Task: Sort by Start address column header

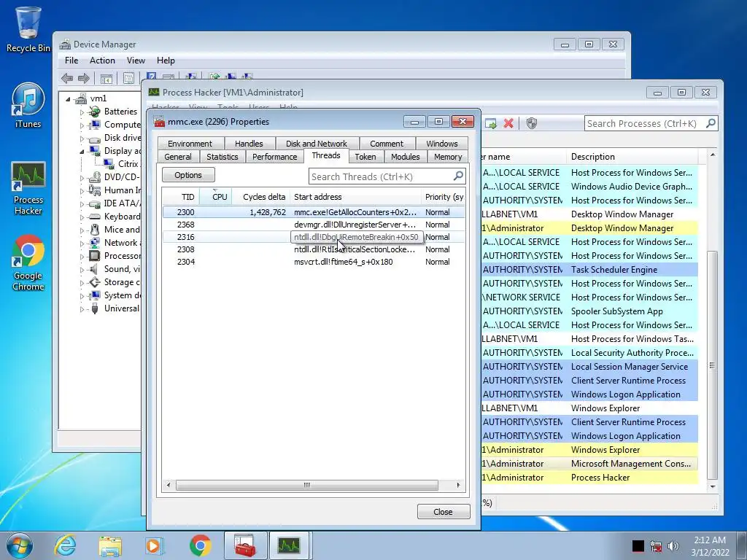Action: pos(355,197)
